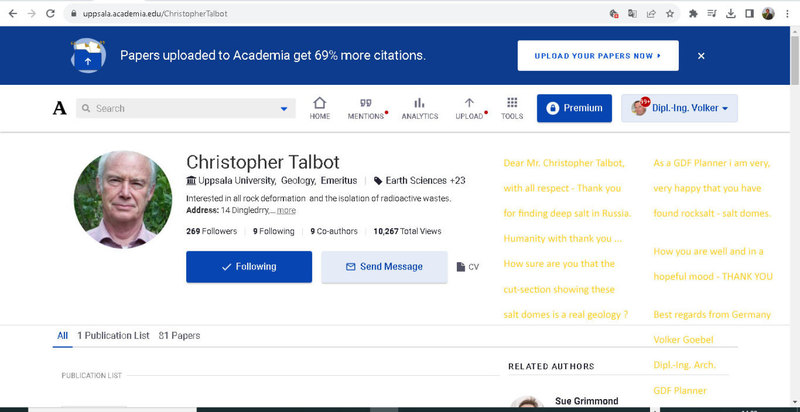Viewport: 800px width, 412px height.
Task: Open browser extensions puzzle icon
Action: [694, 14]
